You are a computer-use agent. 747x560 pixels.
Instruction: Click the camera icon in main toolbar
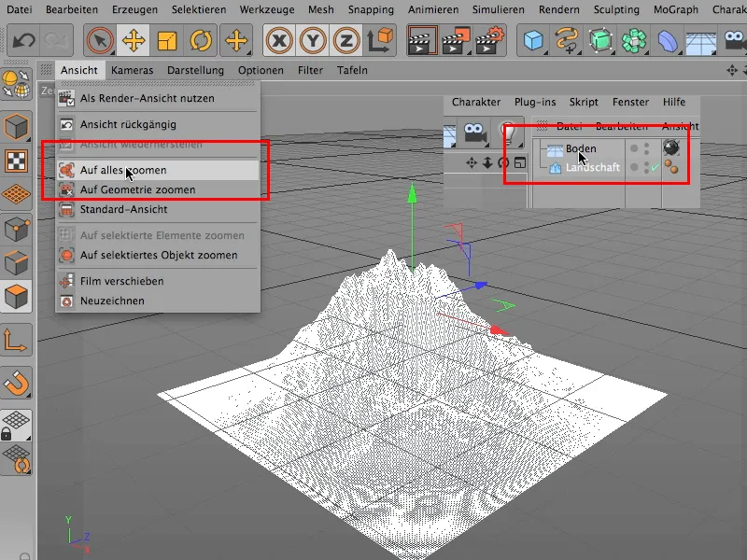734,40
